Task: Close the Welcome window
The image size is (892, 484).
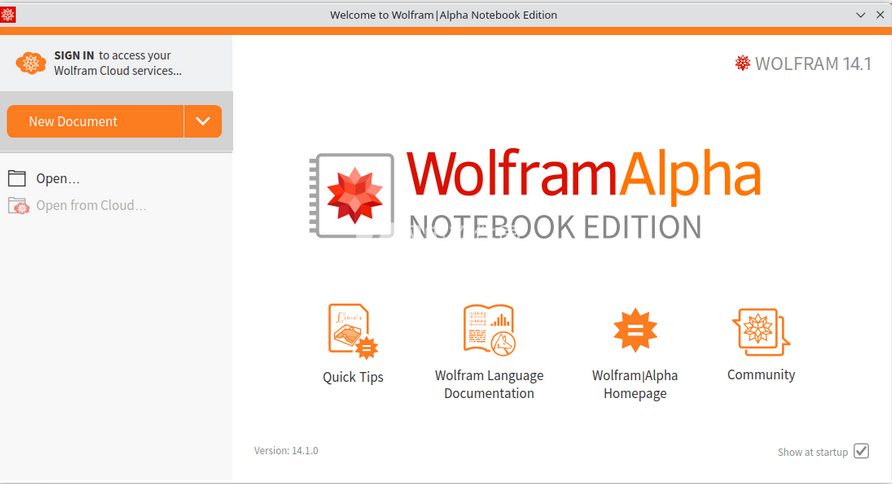Action: 880,15
